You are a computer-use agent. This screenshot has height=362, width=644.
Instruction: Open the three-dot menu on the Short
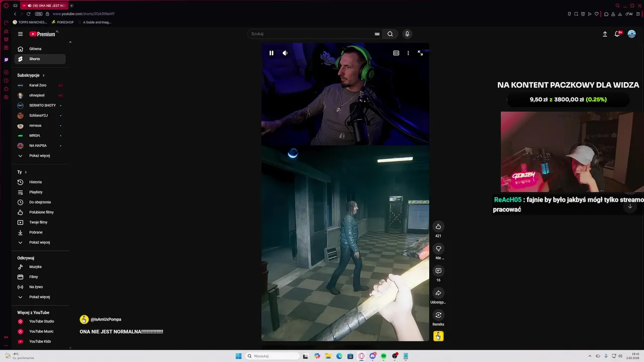(408, 53)
